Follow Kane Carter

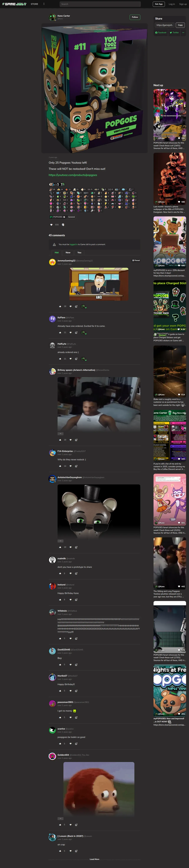(x=135, y=17)
